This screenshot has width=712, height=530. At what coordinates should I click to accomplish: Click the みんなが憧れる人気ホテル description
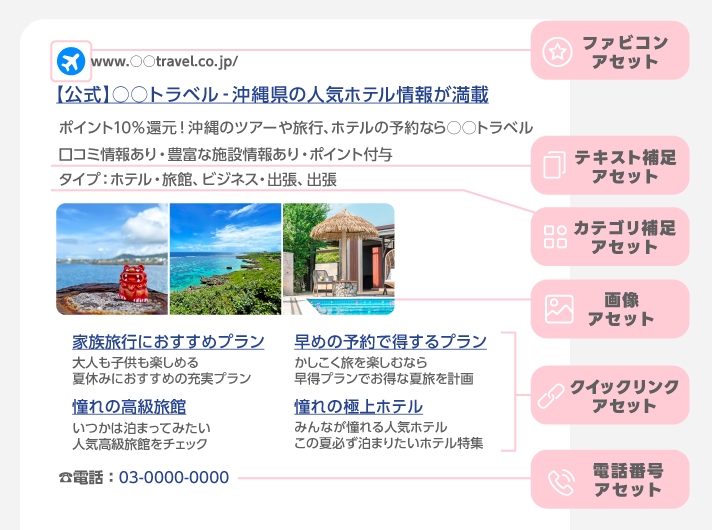(x=371, y=427)
